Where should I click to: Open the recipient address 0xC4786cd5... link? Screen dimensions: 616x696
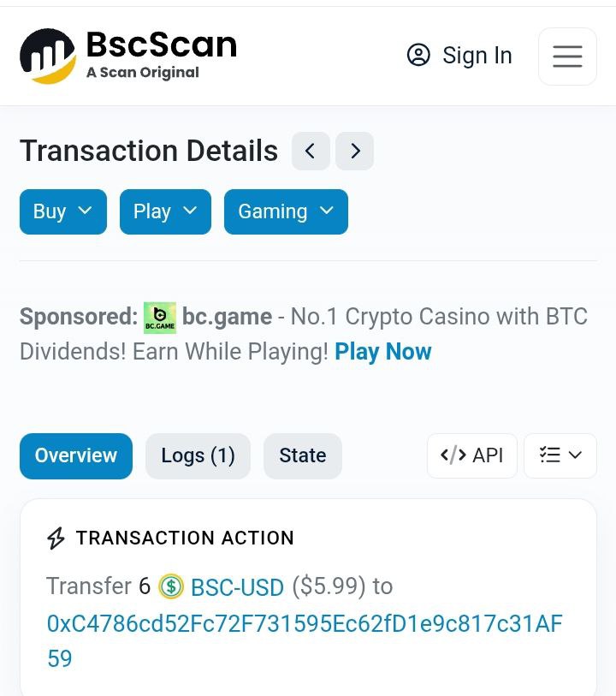(304, 624)
